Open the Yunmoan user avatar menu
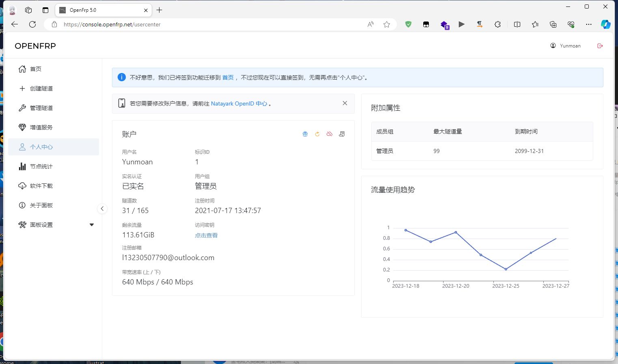Viewport: 618px width, 364px height. pos(565,46)
